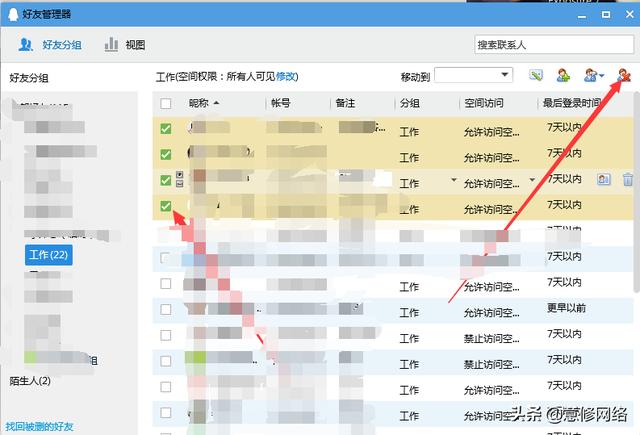The width and height of the screenshot is (640, 435).
Task: Sort by the 分组 column header
Action: (x=410, y=103)
